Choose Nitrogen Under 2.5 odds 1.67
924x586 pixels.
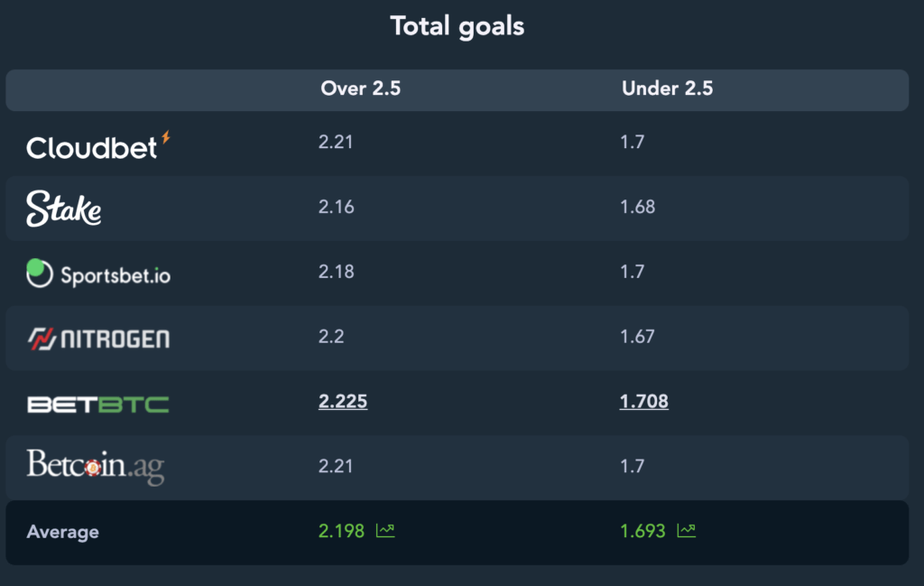click(638, 337)
